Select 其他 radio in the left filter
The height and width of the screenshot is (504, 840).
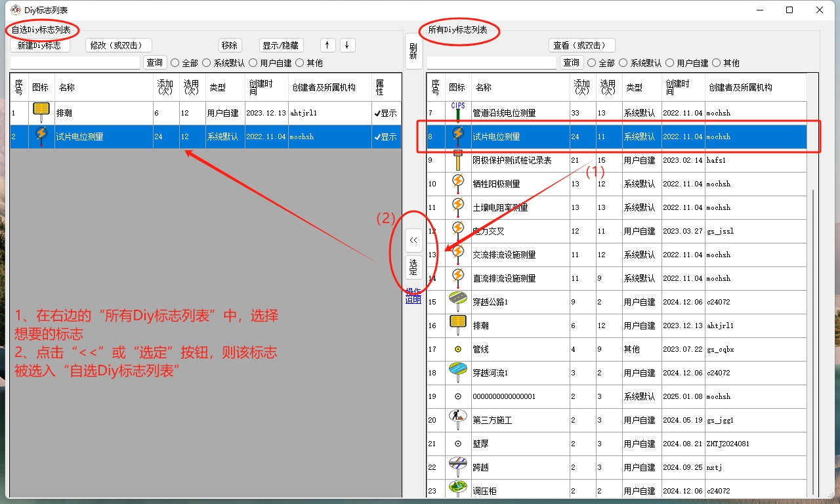300,63
